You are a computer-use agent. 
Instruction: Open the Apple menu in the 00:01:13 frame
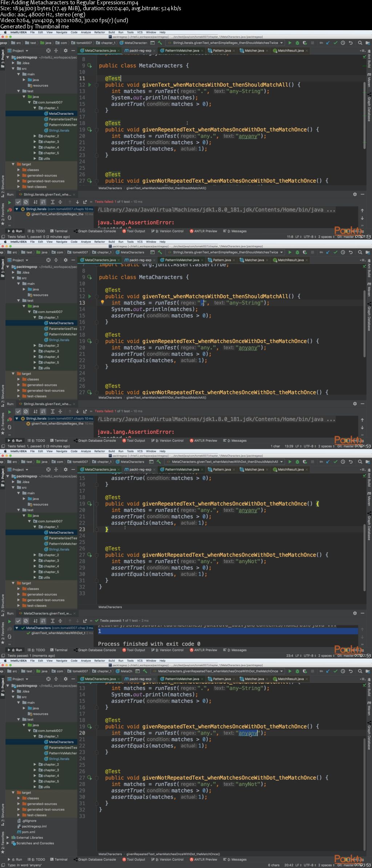(x=5, y=32)
